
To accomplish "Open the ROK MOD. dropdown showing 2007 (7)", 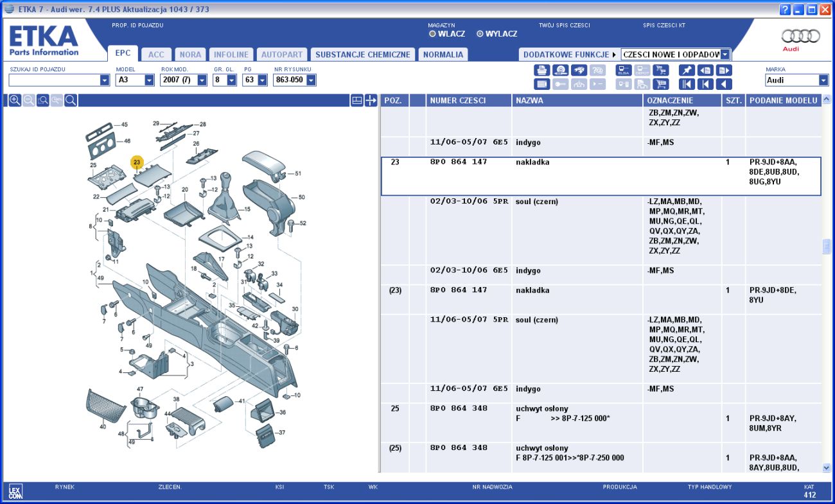I will (202, 80).
